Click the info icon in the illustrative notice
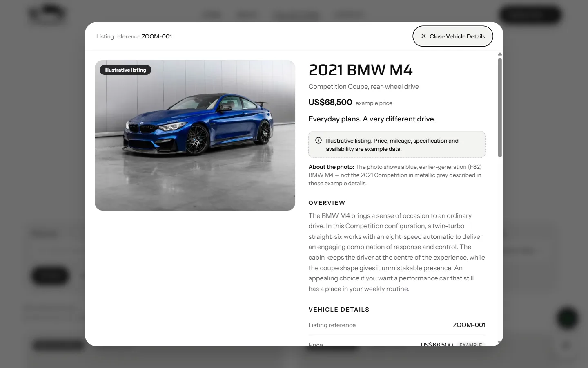This screenshot has height=368, width=588. [x=318, y=141]
